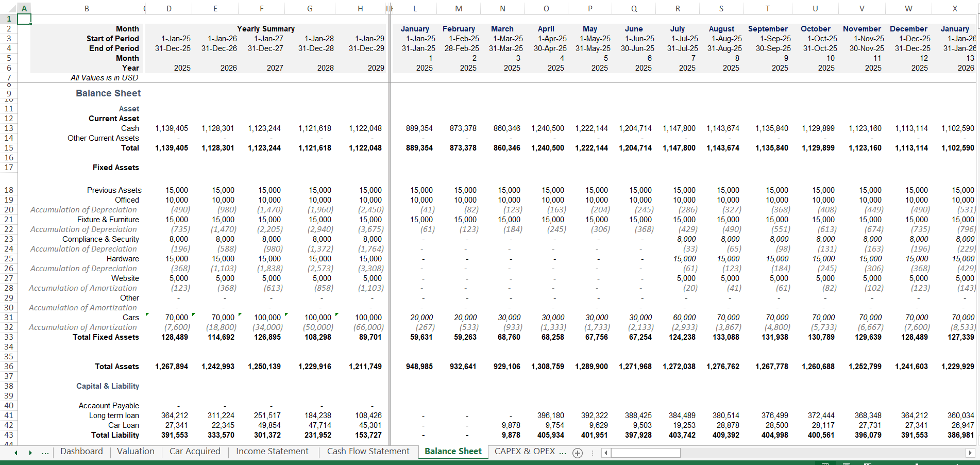Open the Cash Flow Statement sheet
The width and height of the screenshot is (980, 465).
click(x=368, y=451)
